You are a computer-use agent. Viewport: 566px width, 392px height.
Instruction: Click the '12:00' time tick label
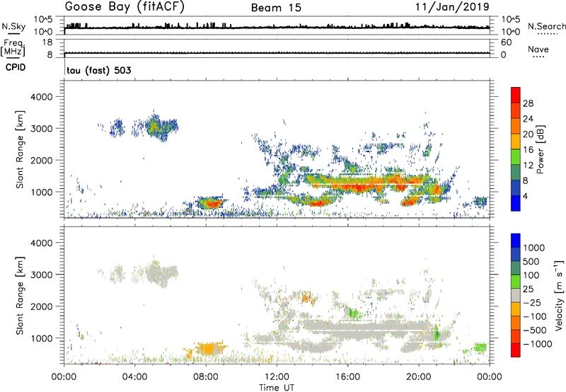277,377
